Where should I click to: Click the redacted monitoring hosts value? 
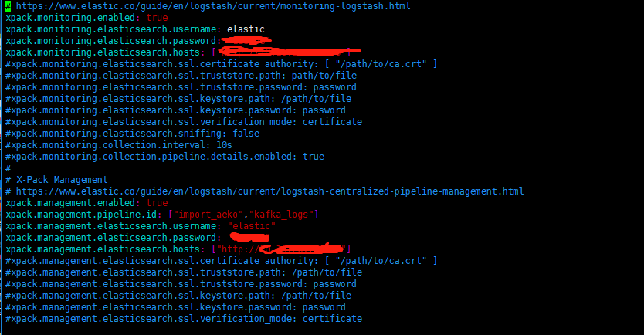(x=287, y=52)
